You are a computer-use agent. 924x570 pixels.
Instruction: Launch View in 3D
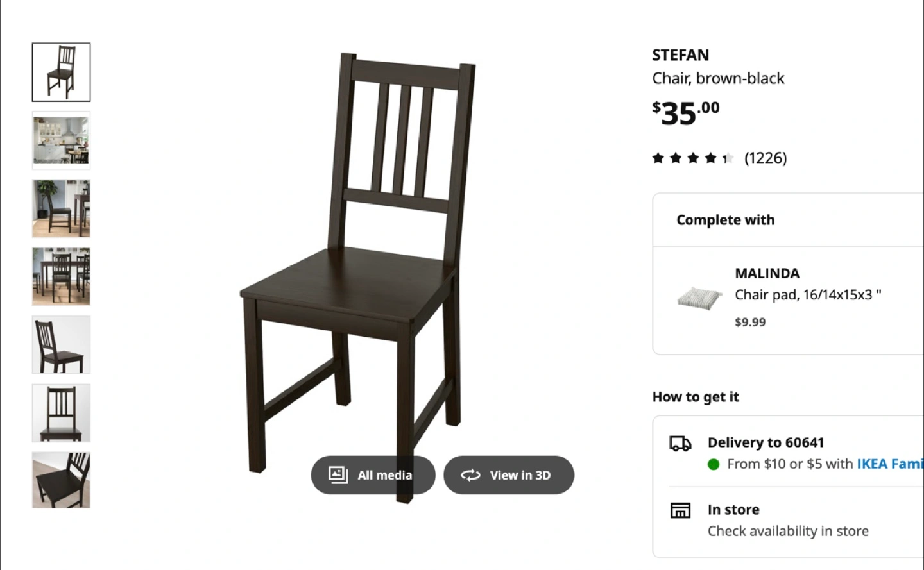coord(508,475)
